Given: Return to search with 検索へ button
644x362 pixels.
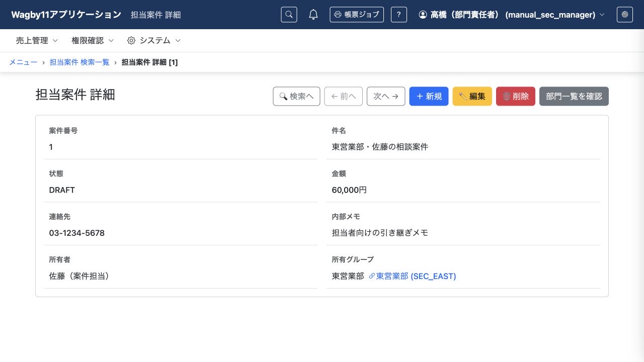Looking at the screenshot, I should click(296, 96).
